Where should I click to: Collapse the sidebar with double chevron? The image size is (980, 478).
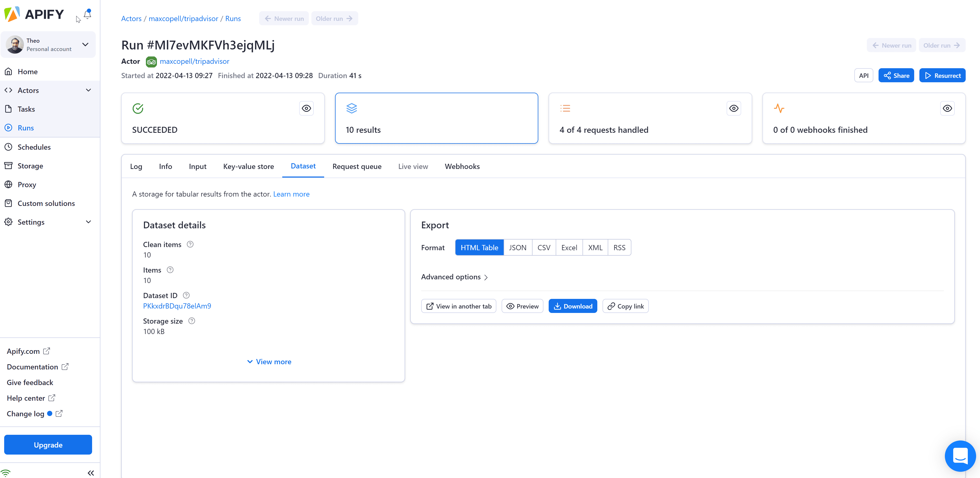tap(91, 473)
